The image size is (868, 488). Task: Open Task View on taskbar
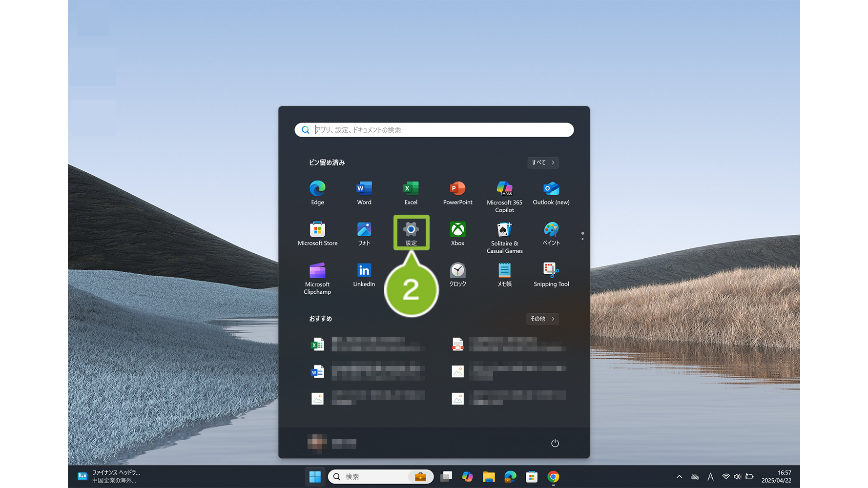[446, 477]
